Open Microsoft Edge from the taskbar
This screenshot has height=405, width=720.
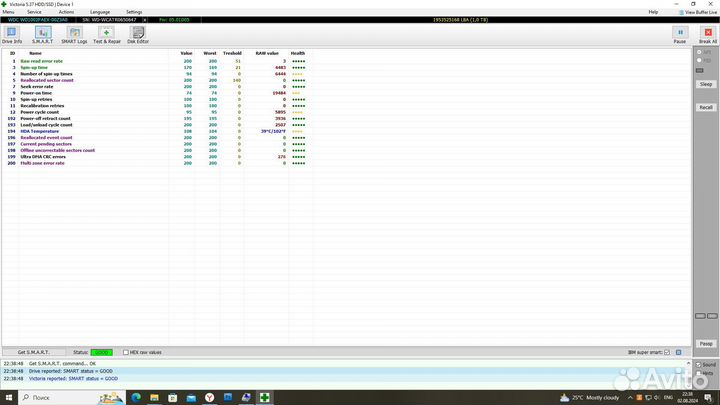[136, 397]
